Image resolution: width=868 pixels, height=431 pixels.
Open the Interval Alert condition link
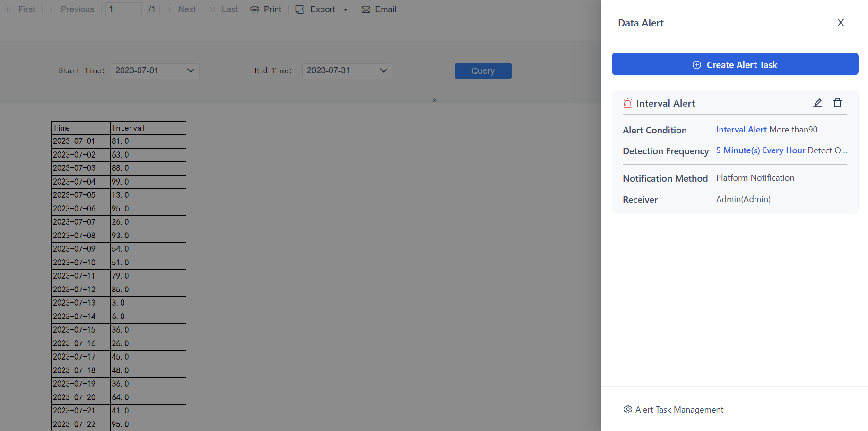point(741,129)
